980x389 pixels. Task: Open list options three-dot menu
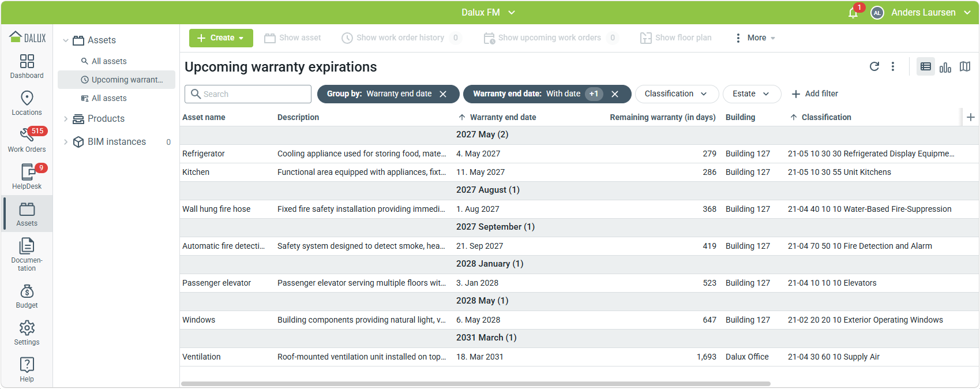click(x=893, y=66)
